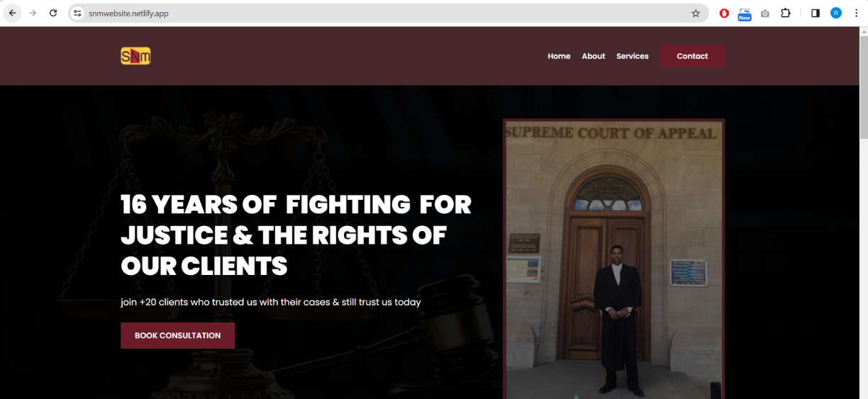Open the red Opera-style extension icon
This screenshot has width=868, height=399.
click(724, 13)
